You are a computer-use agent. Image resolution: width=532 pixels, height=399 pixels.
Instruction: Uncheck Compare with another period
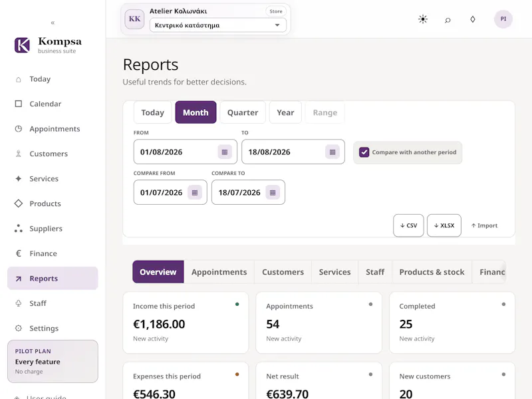point(364,152)
